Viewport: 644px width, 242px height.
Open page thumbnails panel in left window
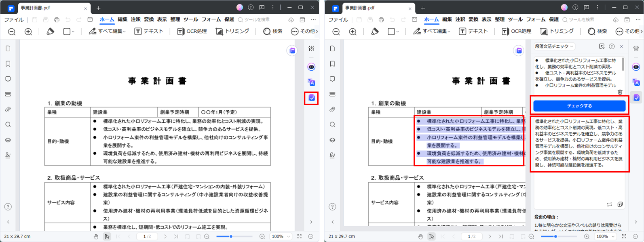pyautogui.click(x=8, y=48)
